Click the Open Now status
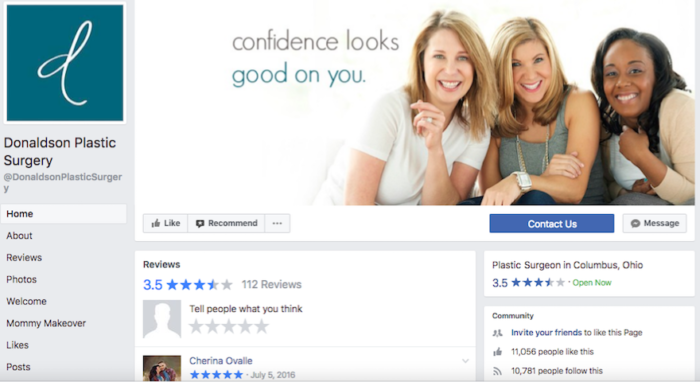This screenshot has height=382, width=700. pyautogui.click(x=592, y=282)
